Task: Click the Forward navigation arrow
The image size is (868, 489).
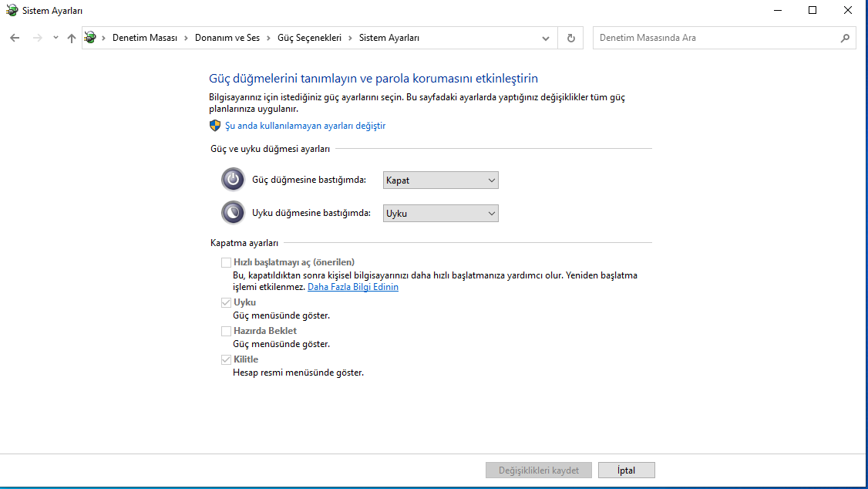Action: [x=37, y=38]
